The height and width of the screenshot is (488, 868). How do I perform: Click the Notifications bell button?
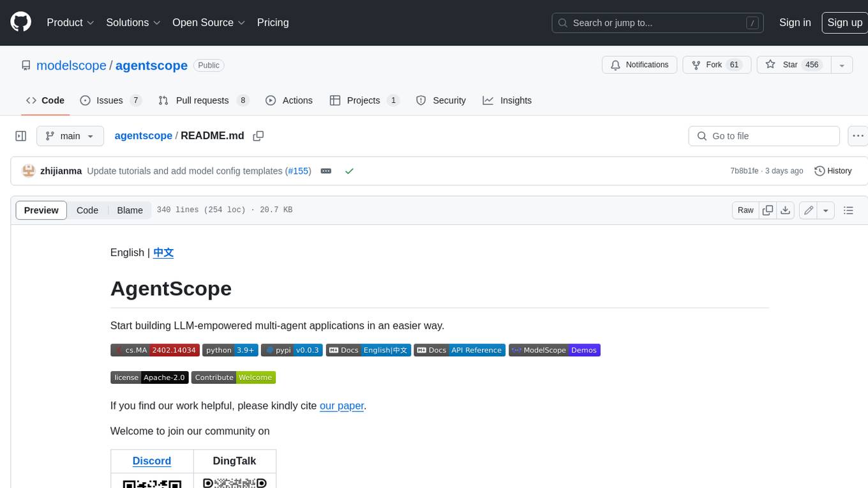pyautogui.click(x=640, y=65)
